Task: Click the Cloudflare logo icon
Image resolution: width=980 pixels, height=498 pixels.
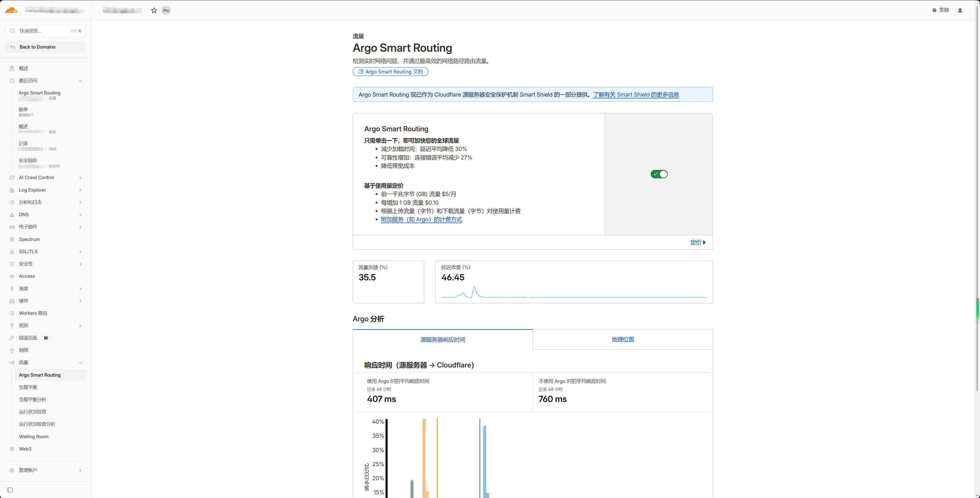Action: [x=11, y=10]
